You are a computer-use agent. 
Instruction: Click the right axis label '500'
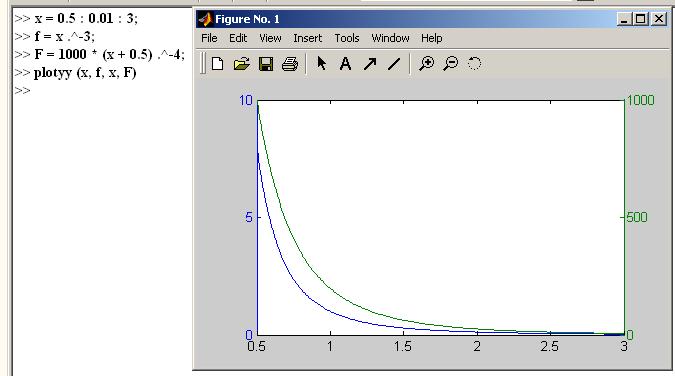[x=637, y=218]
